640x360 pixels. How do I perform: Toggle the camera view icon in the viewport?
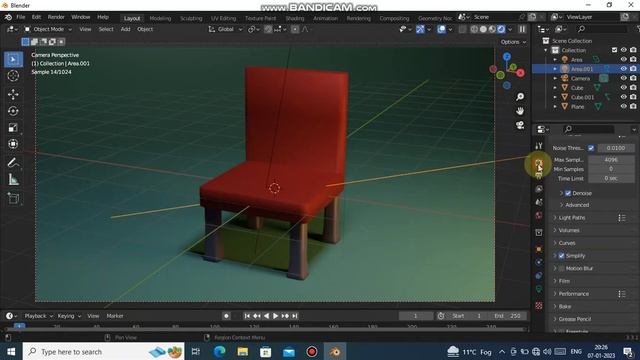click(x=520, y=125)
